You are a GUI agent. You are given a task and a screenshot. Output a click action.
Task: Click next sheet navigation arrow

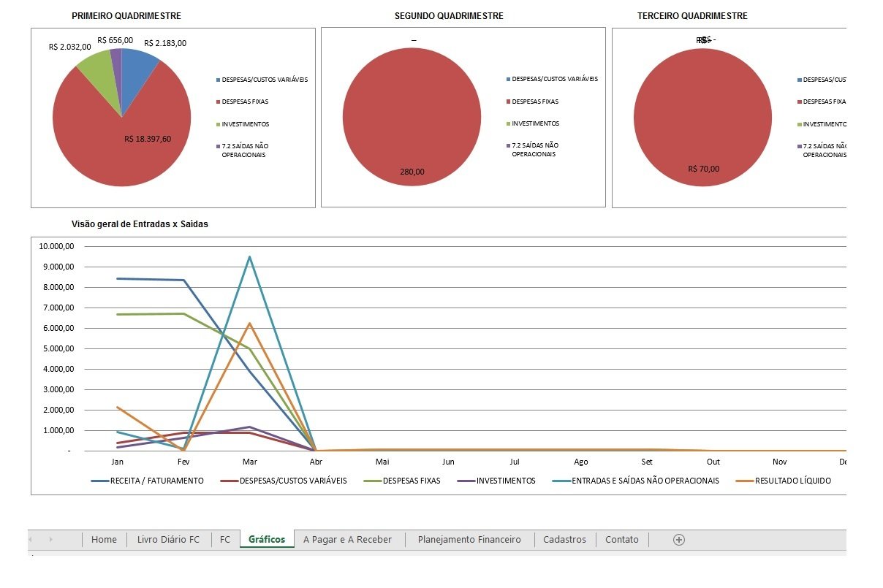(x=50, y=539)
